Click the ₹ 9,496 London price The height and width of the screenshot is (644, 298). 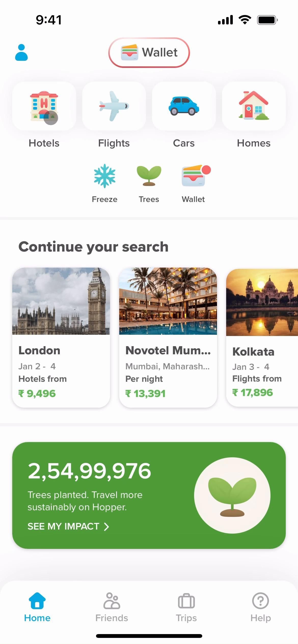pos(37,394)
